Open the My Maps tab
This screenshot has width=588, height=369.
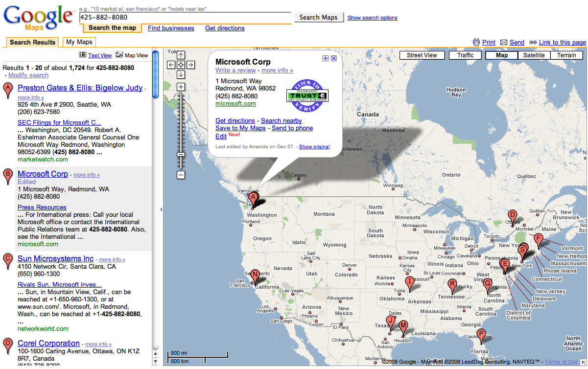(79, 42)
